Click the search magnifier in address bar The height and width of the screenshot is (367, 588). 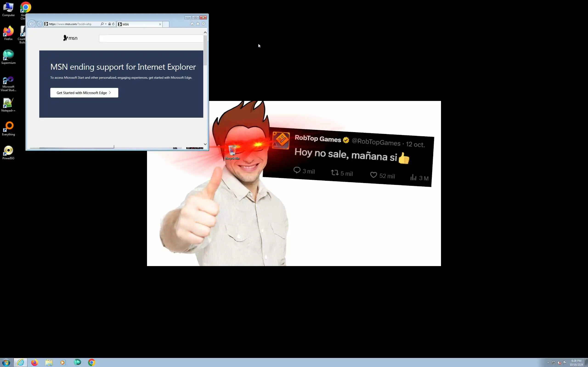click(x=102, y=24)
